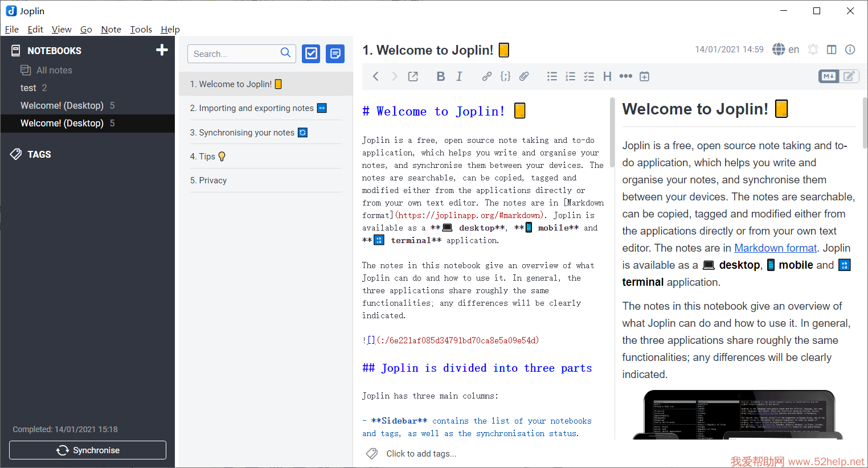Insert a numbered list
This screenshot has height=468, width=868.
570,76
